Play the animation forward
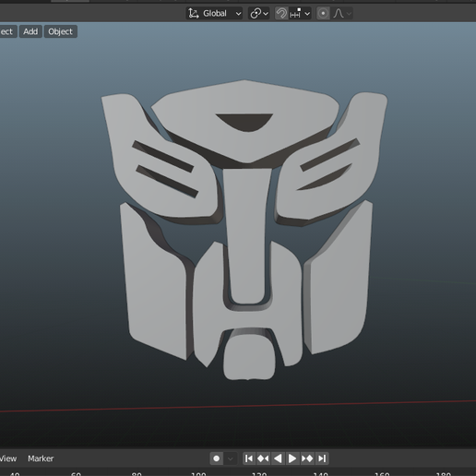 tap(292, 458)
